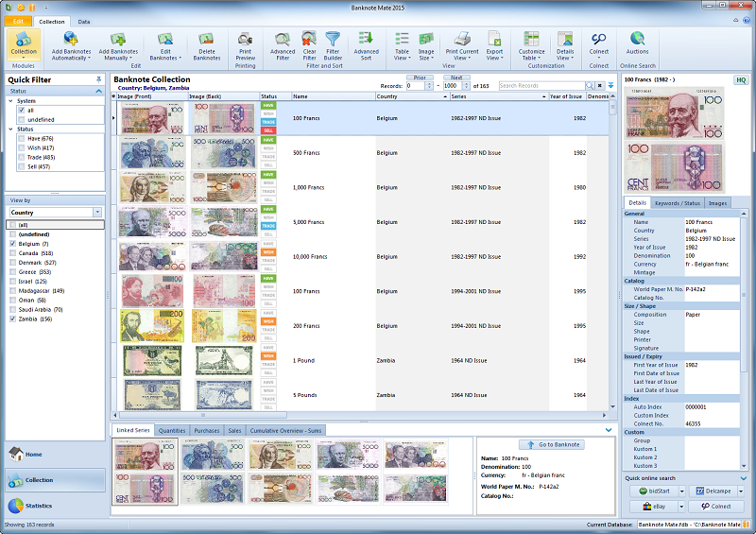Click the Delete Banknotes icon

tap(206, 45)
